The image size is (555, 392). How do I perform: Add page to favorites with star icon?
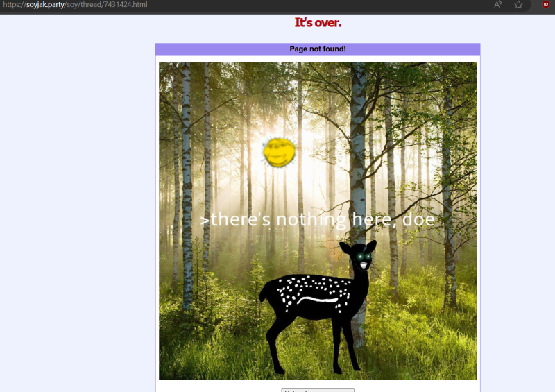click(x=518, y=5)
